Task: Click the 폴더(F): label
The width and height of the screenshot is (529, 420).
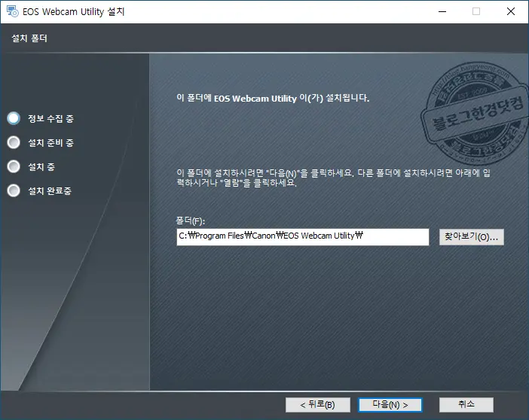Action: pyautogui.click(x=191, y=221)
